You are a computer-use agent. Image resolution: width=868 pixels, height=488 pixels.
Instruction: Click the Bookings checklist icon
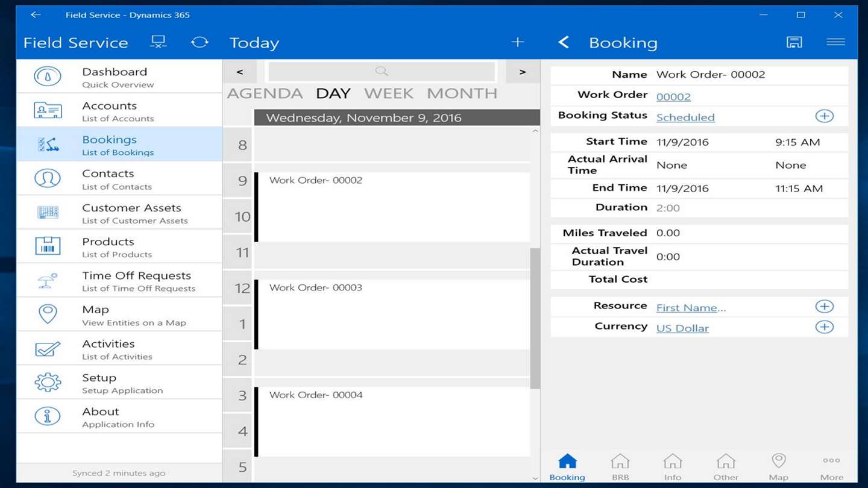point(48,145)
